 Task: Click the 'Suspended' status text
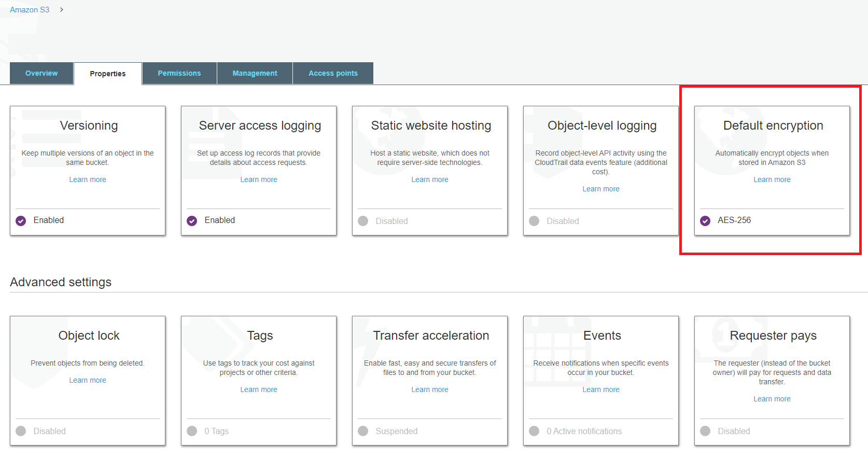[396, 431]
